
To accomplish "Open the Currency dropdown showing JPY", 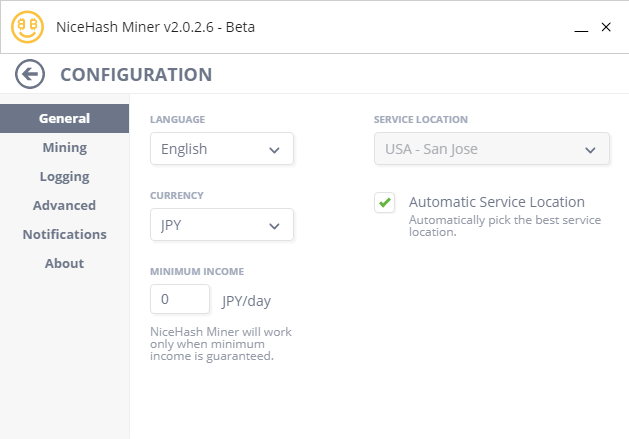I will 221,225.
